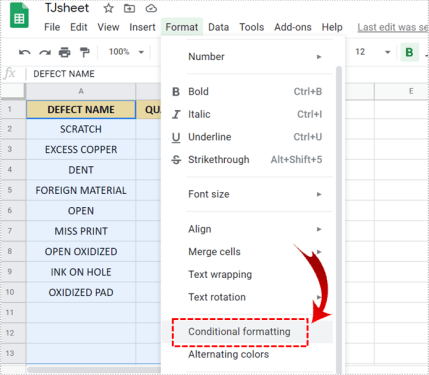Click the print icon in the toolbar
Screen dimensions: 429x375
tap(65, 52)
